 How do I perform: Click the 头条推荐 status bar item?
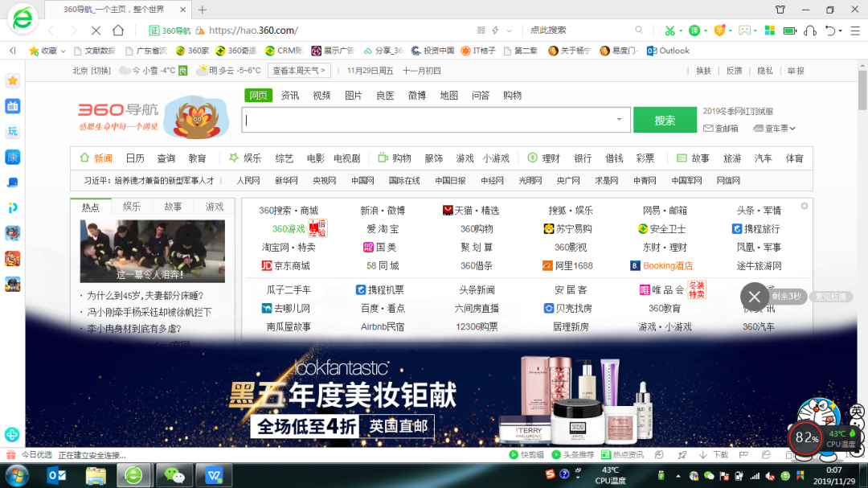tap(573, 455)
